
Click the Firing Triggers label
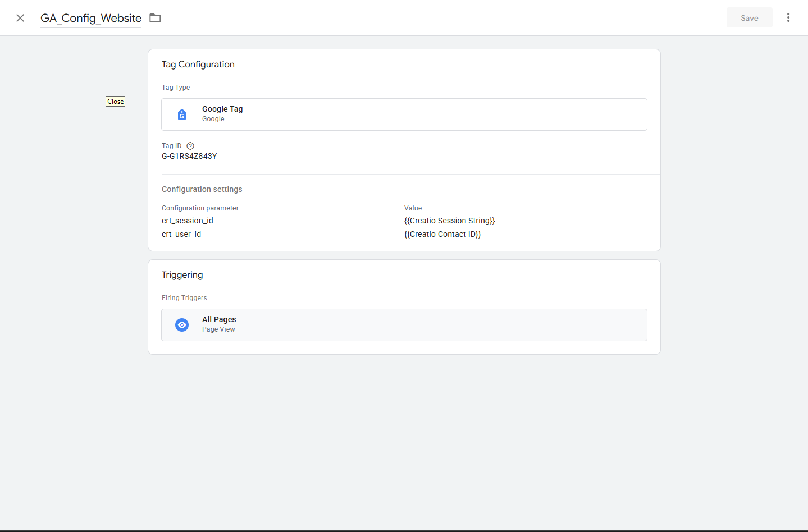coord(184,298)
